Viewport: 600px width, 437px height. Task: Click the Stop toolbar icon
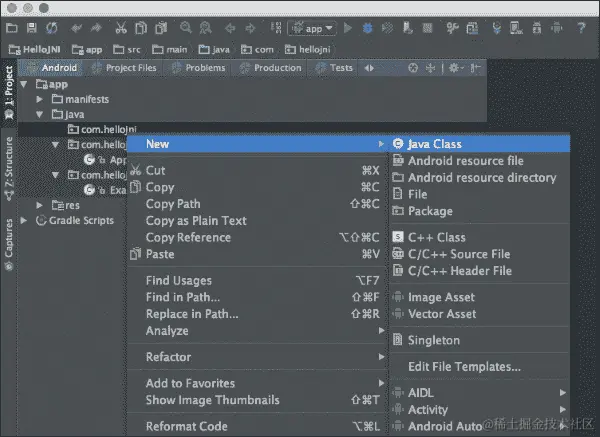427,28
